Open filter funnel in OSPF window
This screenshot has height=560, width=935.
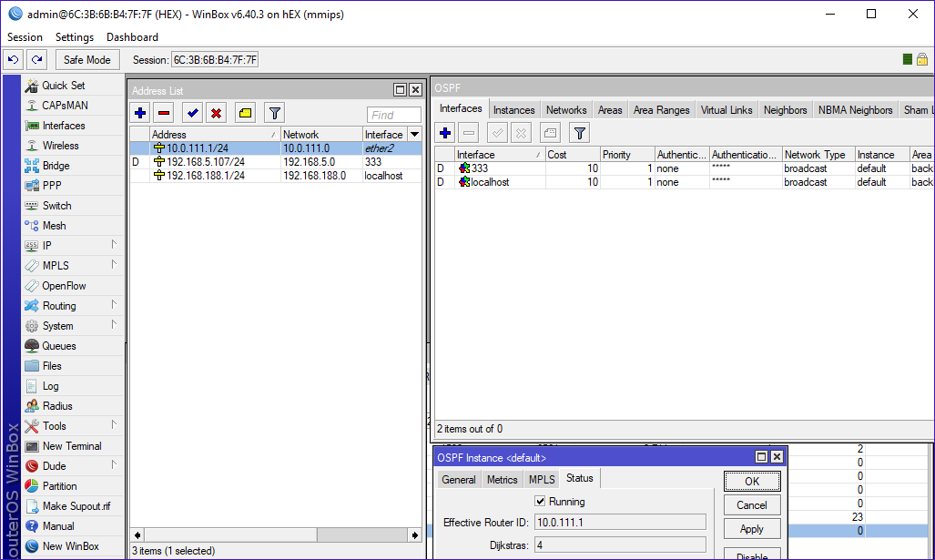coord(580,133)
